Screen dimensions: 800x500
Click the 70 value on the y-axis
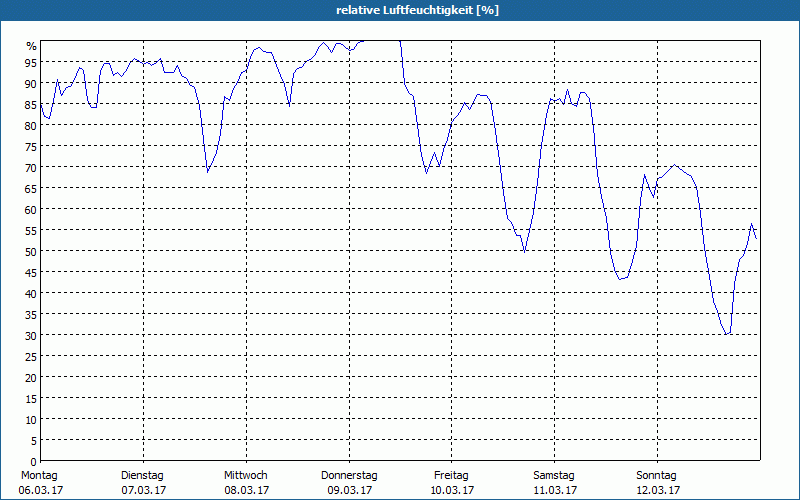click(x=31, y=167)
